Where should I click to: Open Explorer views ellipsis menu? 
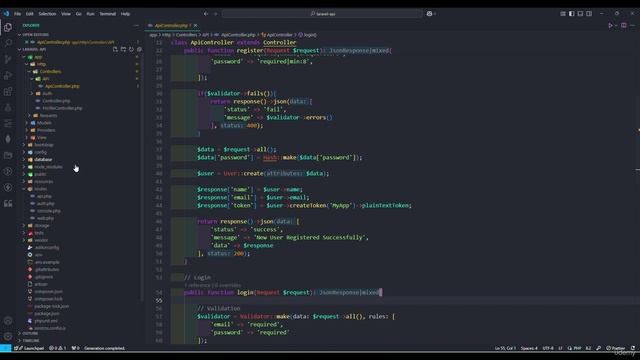(136, 25)
